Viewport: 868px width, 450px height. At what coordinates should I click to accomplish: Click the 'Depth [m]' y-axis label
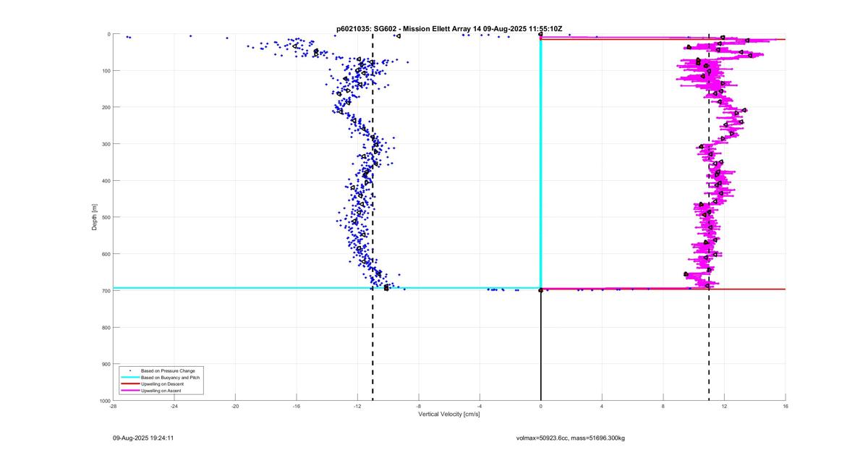click(95, 217)
